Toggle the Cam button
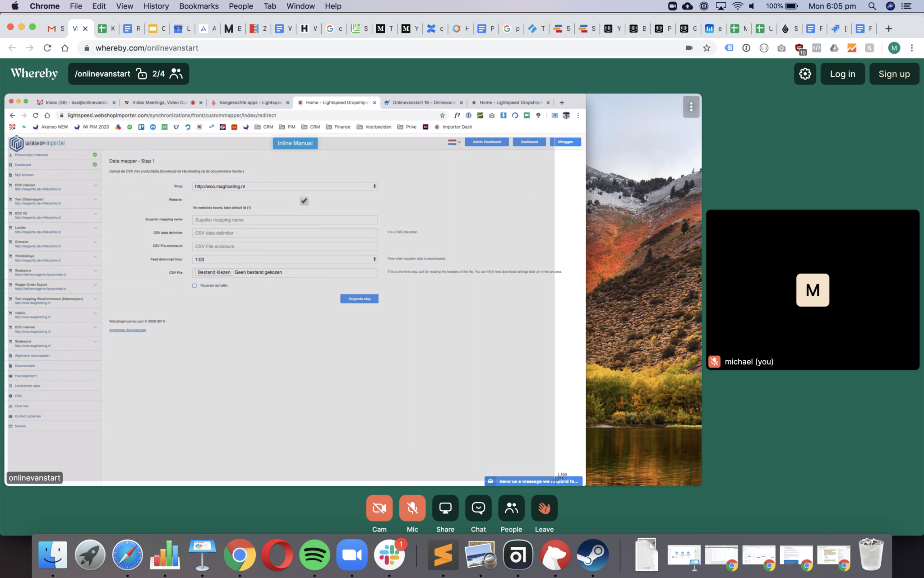This screenshot has height=578, width=924. pos(379,508)
